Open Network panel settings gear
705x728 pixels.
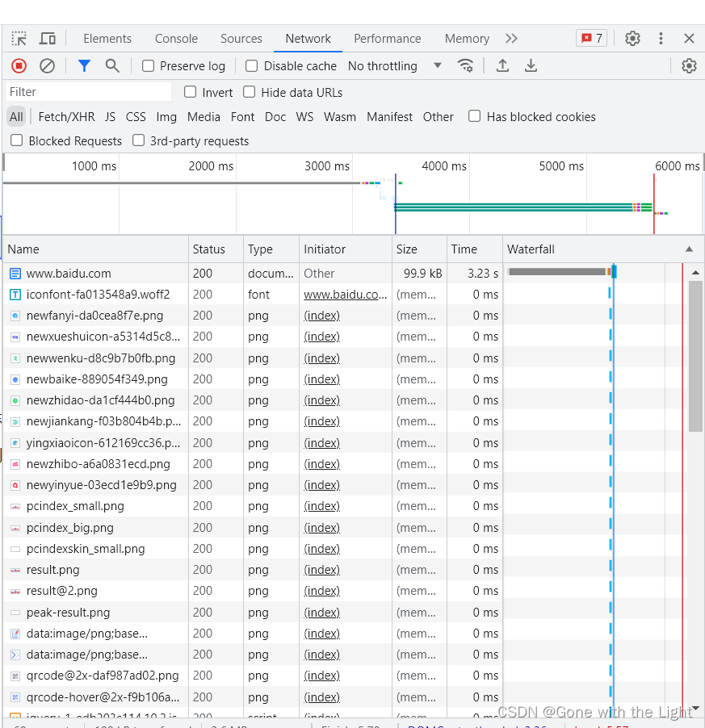tap(689, 66)
